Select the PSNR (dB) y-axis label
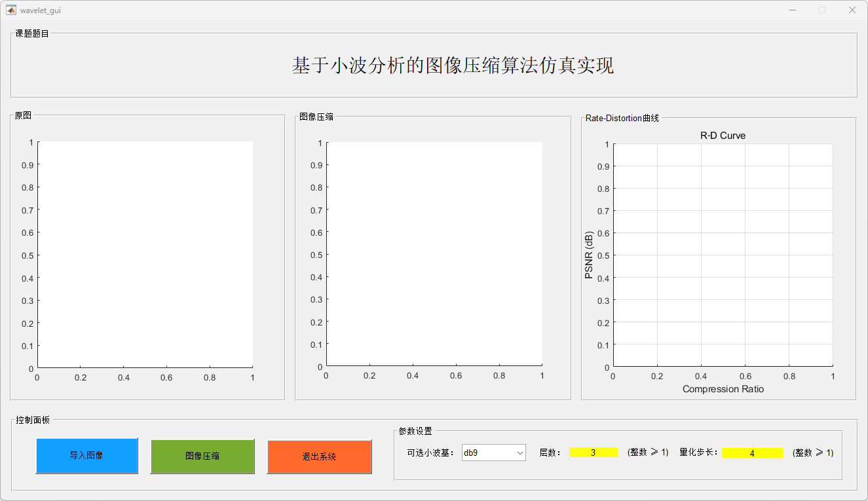 tap(589, 255)
